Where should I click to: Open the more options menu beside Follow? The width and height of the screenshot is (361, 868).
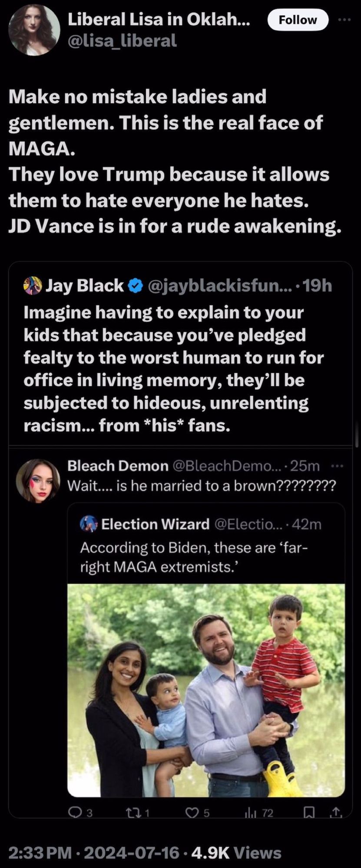pyautogui.click(x=343, y=20)
